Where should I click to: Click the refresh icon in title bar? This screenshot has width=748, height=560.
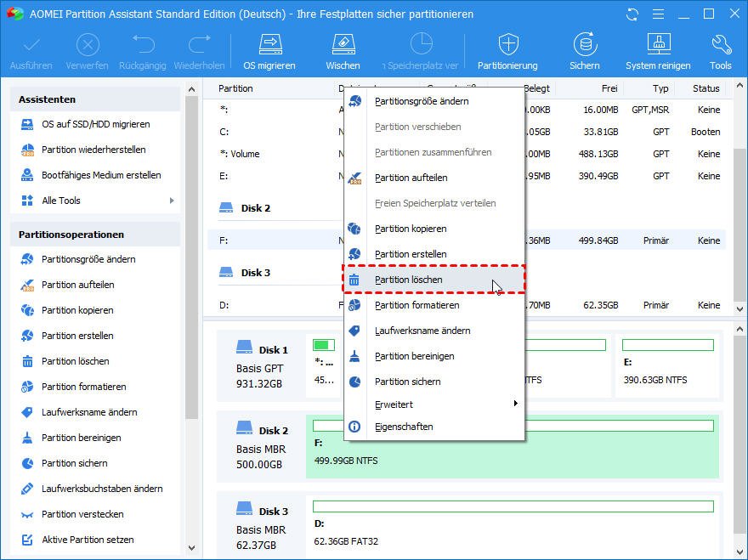632,14
